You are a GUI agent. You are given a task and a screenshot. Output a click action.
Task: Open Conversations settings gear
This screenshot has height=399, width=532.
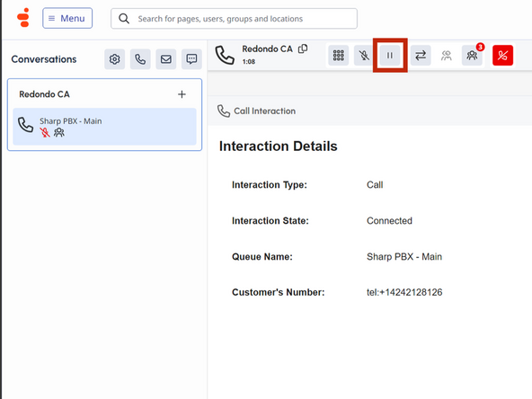click(x=115, y=59)
